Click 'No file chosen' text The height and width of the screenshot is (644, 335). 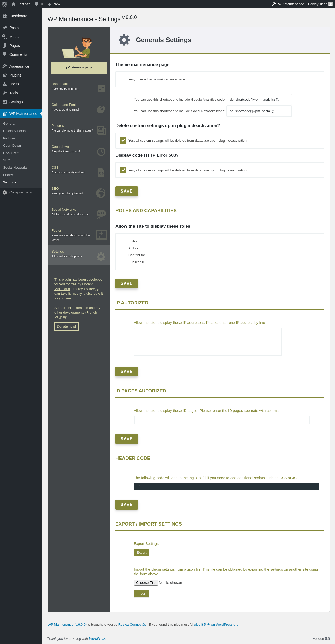[170, 583]
